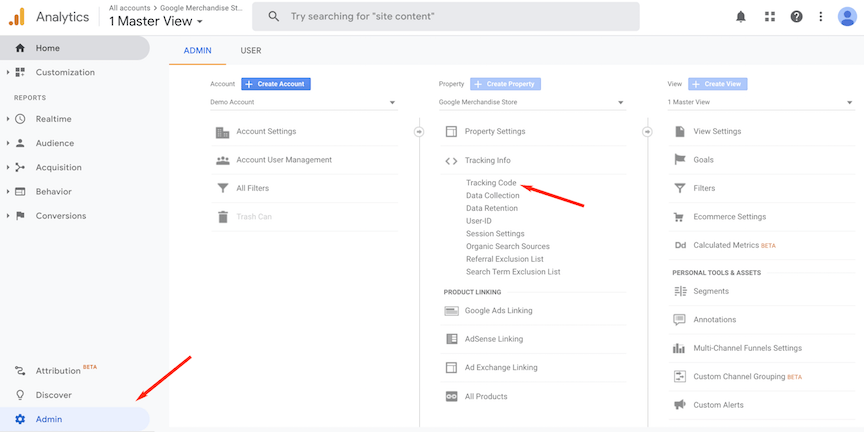Expand the Behavior reports arrow
864x432 pixels.
[8, 191]
